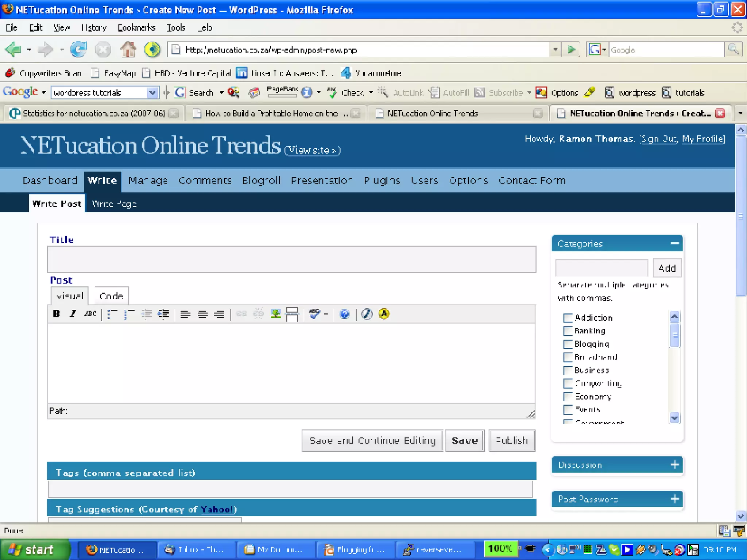
Task: Toggle italic formatting in post editor
Action: pos(73,314)
